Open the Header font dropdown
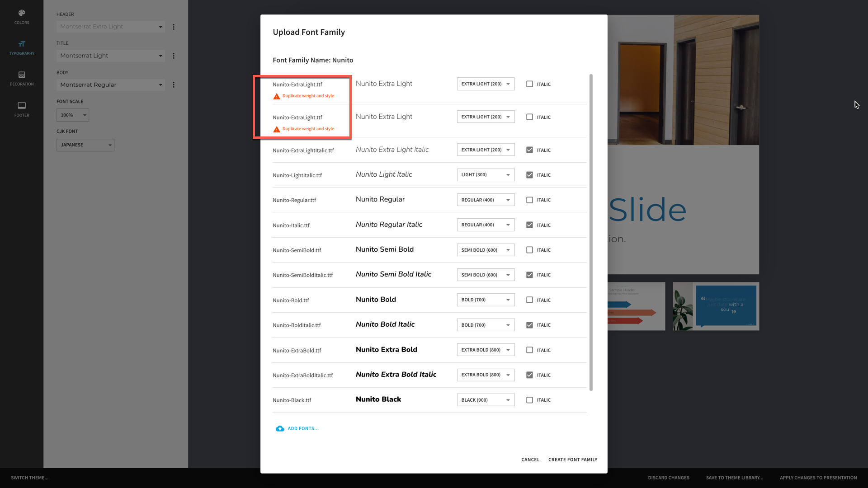 pyautogui.click(x=111, y=27)
